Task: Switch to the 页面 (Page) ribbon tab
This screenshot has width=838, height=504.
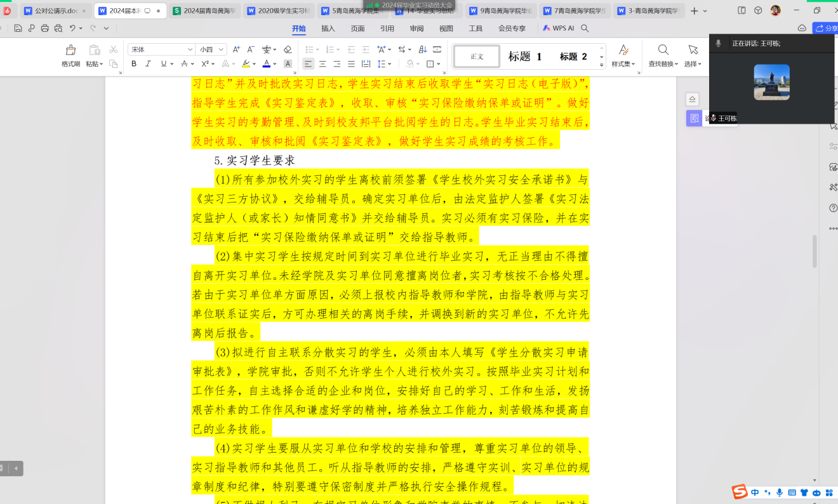Action: click(357, 29)
